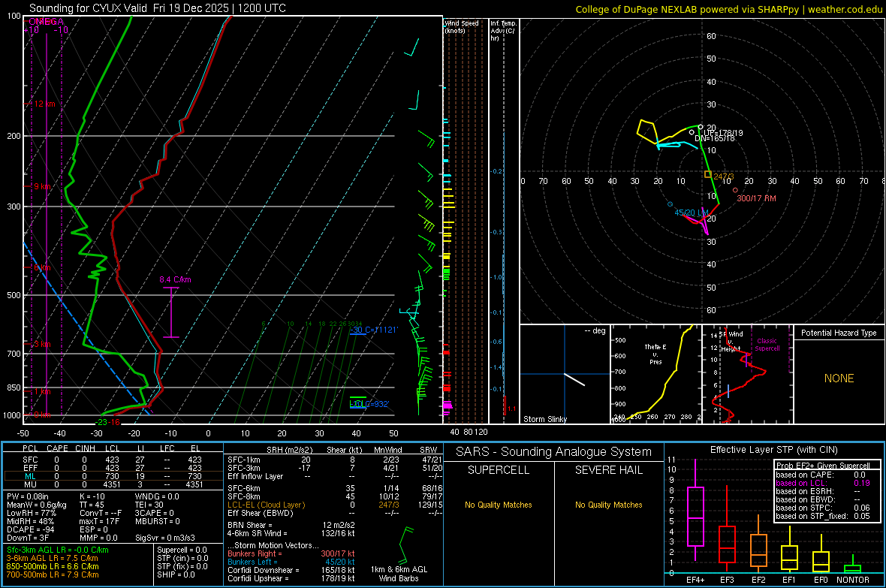
Task: Click the "DN=165/18" hodograph label
Action: [x=715, y=138]
